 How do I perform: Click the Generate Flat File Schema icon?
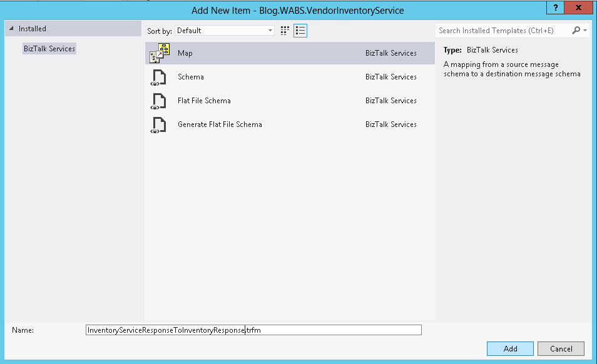158,124
